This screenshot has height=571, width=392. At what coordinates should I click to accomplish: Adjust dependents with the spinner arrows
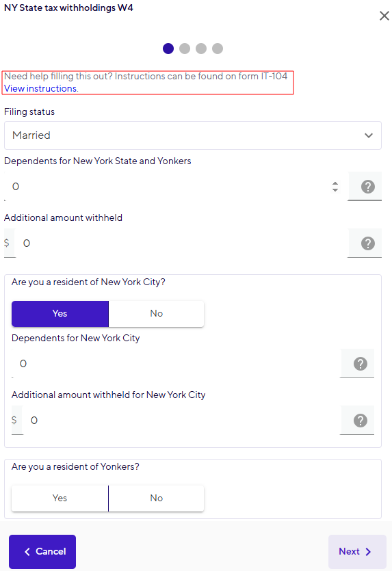point(335,187)
